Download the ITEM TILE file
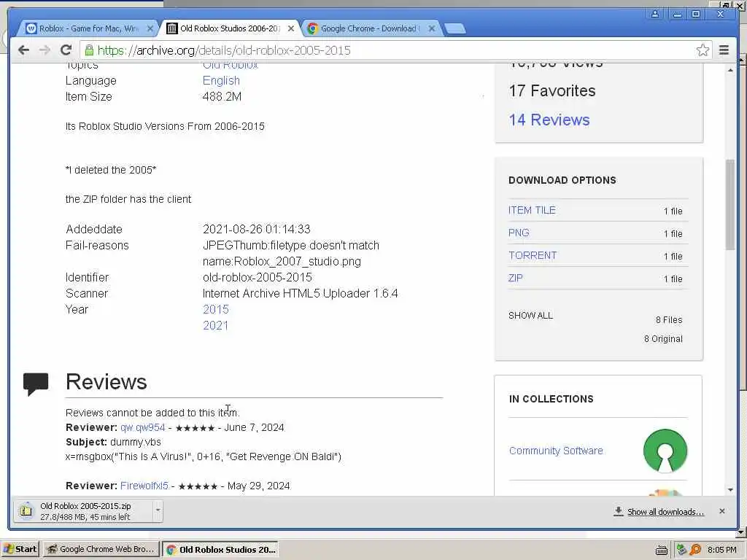 (x=532, y=210)
